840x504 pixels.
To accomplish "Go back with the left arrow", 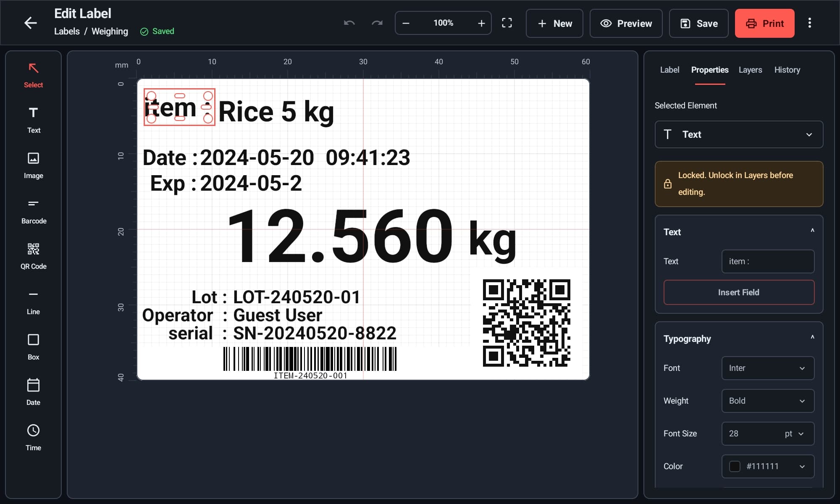I will point(31,23).
